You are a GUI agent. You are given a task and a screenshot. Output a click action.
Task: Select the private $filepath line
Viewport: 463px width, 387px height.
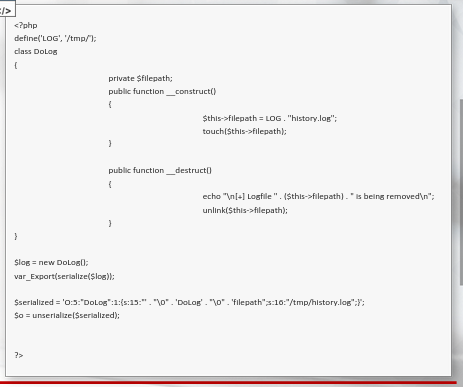(140, 79)
